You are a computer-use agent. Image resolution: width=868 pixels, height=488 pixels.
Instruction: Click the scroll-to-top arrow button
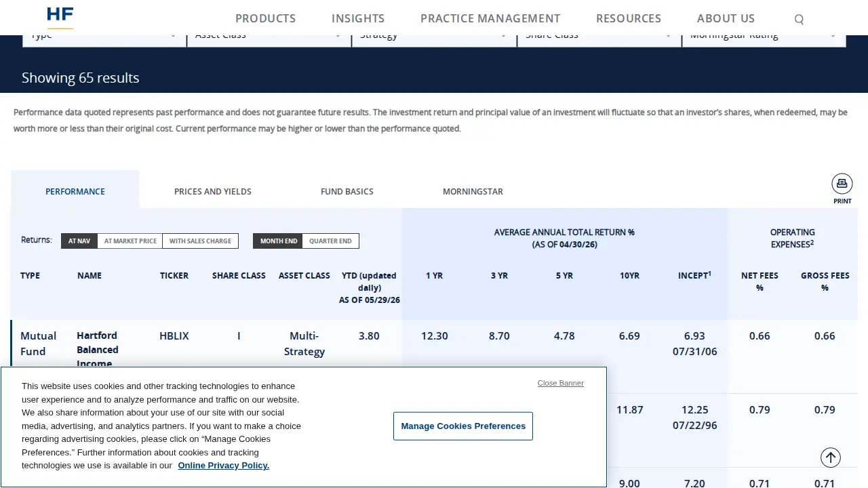click(831, 457)
